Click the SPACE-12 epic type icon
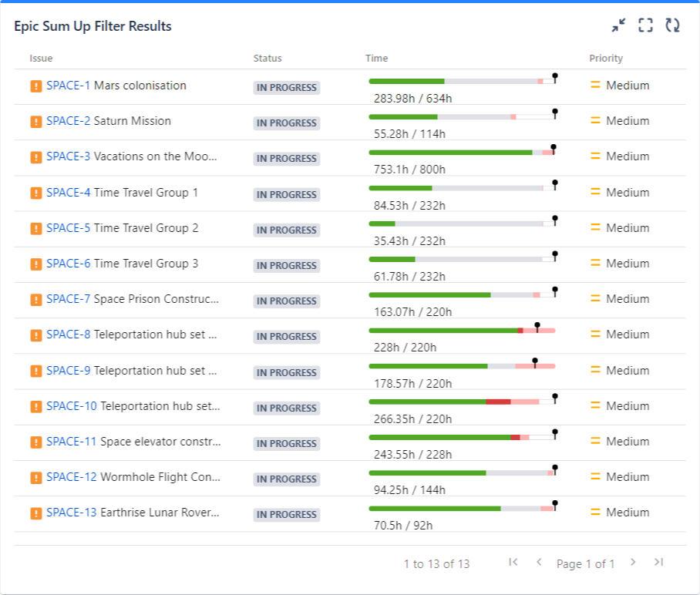The width and height of the screenshot is (700, 595). [x=35, y=478]
